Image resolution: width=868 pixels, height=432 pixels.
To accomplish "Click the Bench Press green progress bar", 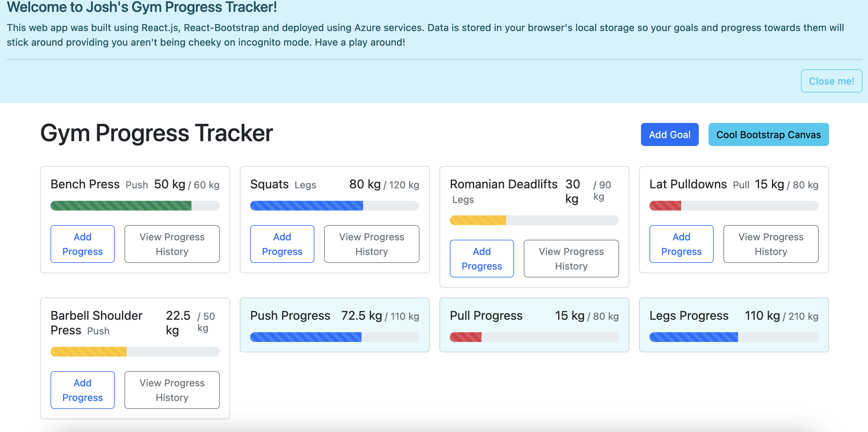I will pos(121,205).
